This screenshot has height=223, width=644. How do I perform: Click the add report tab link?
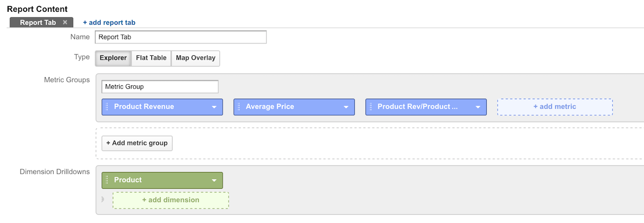(x=109, y=23)
